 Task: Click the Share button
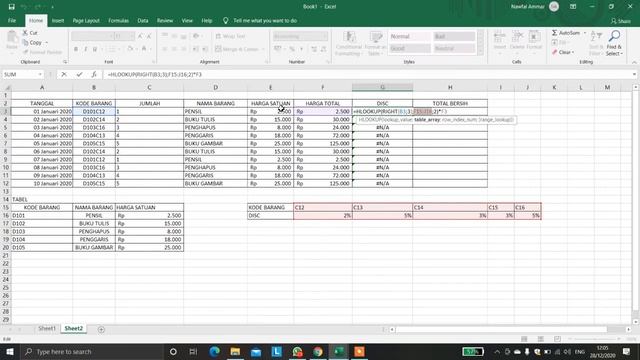tap(621, 21)
